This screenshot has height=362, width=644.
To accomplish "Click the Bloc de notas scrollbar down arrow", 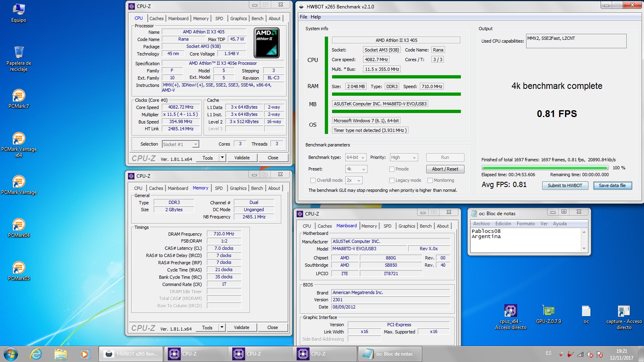I will 584,249.
